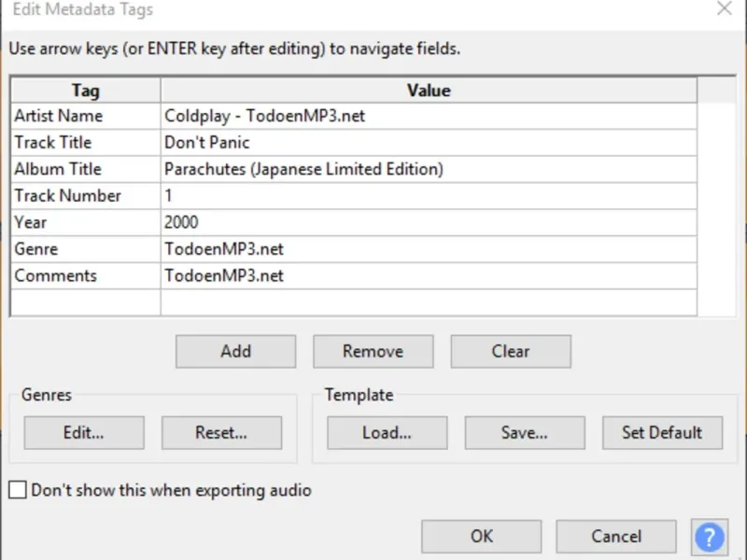Click the Set Default template button

point(663,433)
